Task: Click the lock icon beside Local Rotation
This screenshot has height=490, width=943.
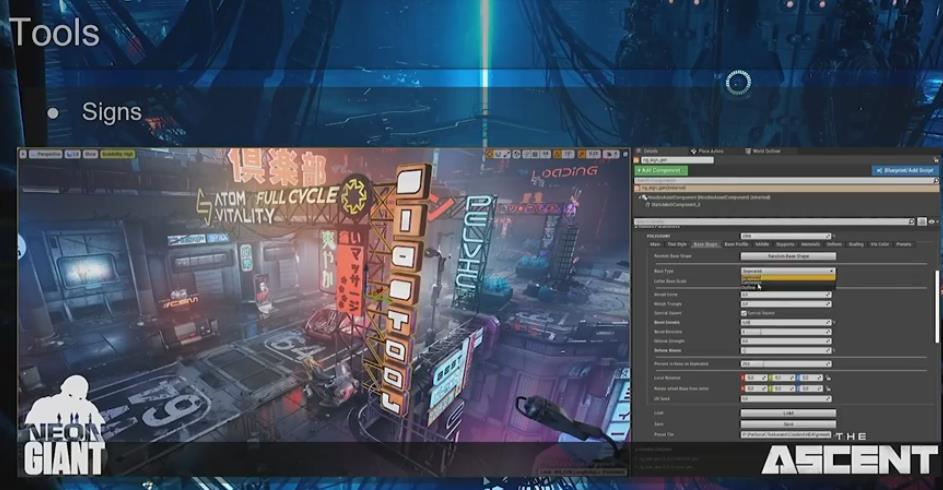Action: click(828, 378)
